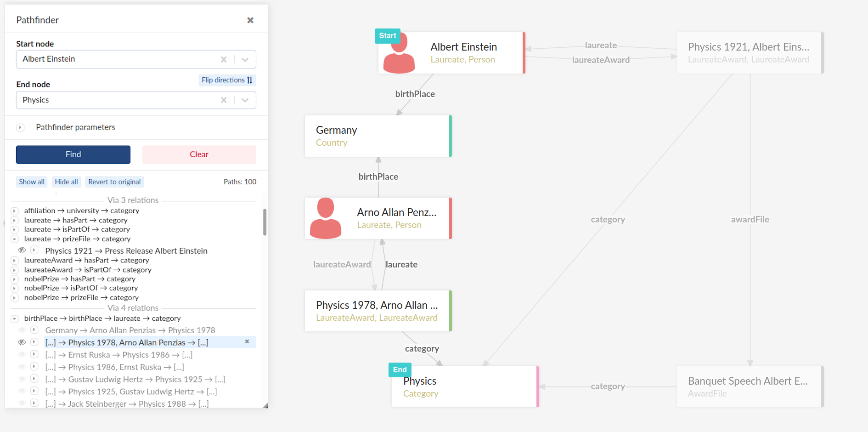Select the Banquet Speech Albert E... node
This screenshot has width=868, height=432.
pos(750,387)
